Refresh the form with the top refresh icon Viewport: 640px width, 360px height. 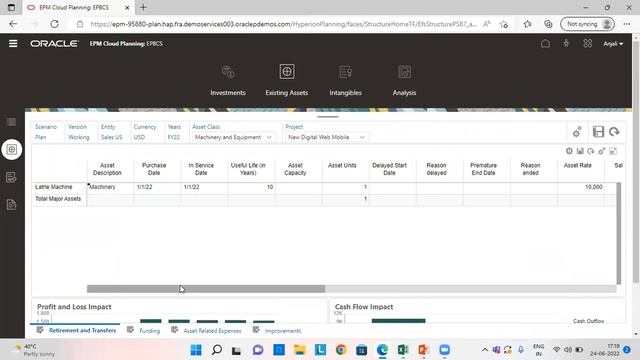614,131
